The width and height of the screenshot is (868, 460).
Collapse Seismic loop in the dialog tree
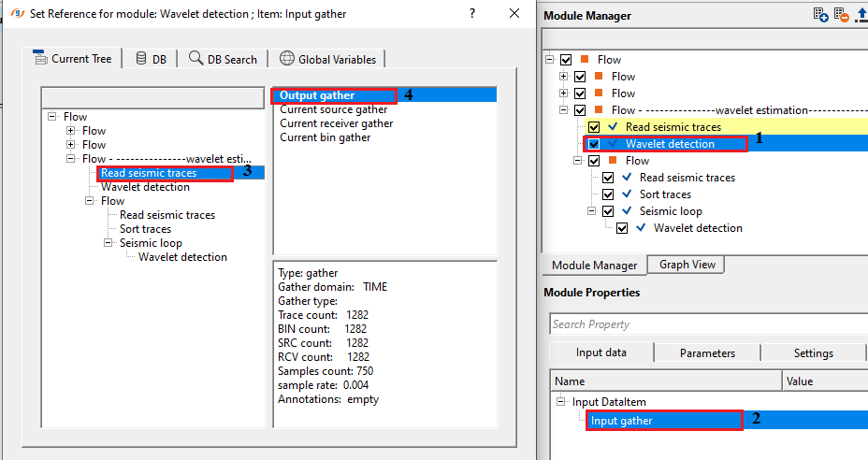[x=109, y=243]
